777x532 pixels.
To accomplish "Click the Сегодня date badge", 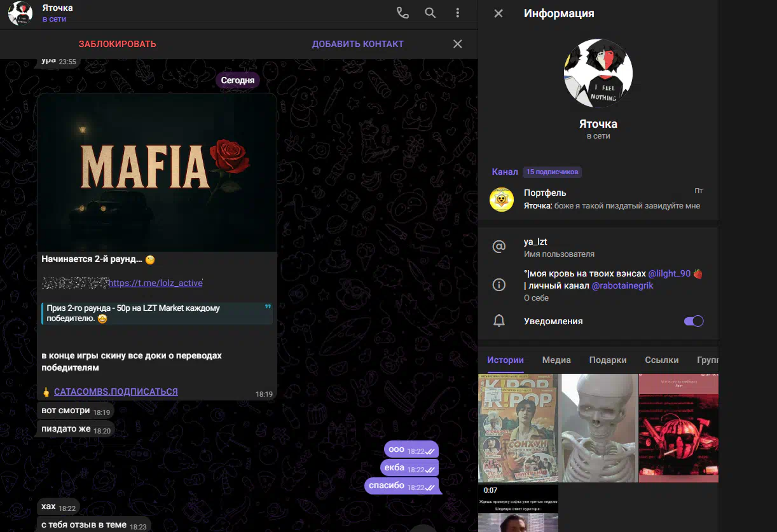I will click(238, 80).
